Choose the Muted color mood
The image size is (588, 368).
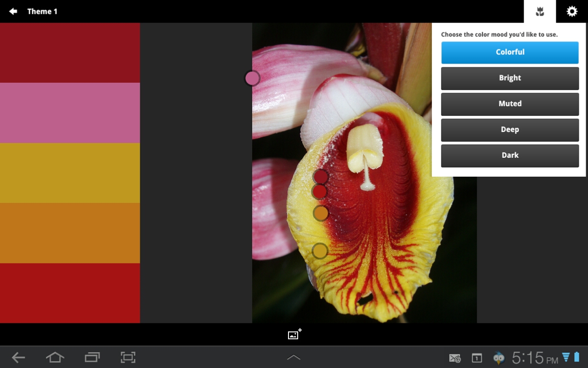pos(510,104)
